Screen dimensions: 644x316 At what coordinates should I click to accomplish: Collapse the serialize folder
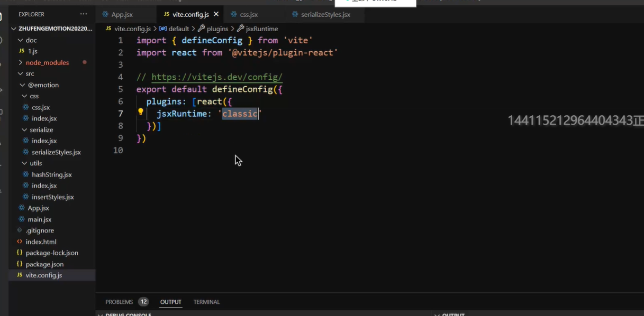pyautogui.click(x=24, y=130)
